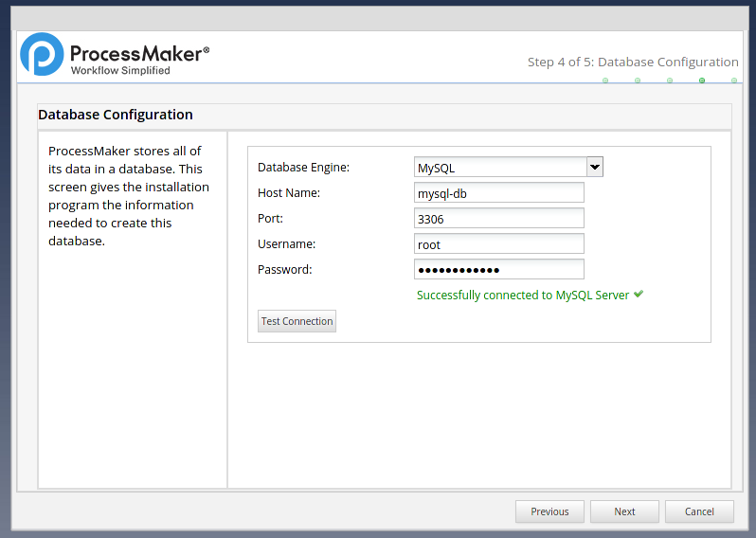This screenshot has width=756, height=538.
Task: Click the 'Successfully connected to MySQL Server' message
Action: [523, 295]
